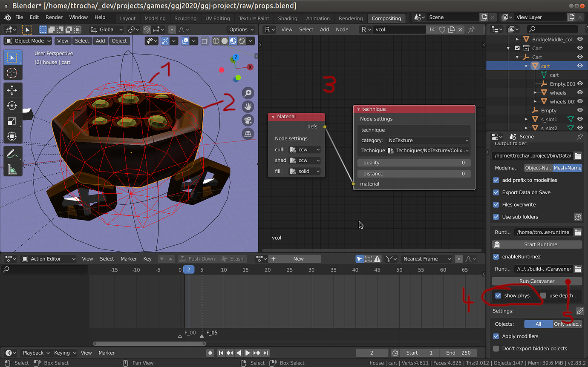Image resolution: width=588 pixels, height=367 pixels.
Task: Switch to solid viewport shading
Action: [x=225, y=41]
